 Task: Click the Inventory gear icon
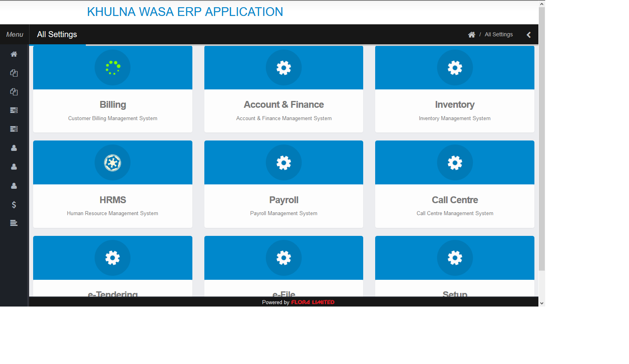click(x=455, y=68)
